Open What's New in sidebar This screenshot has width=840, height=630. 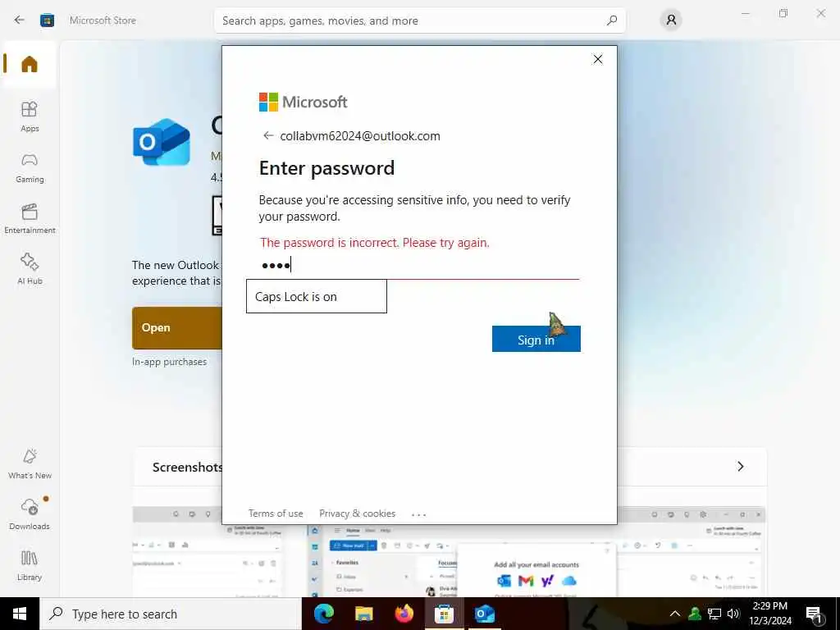[30, 464]
